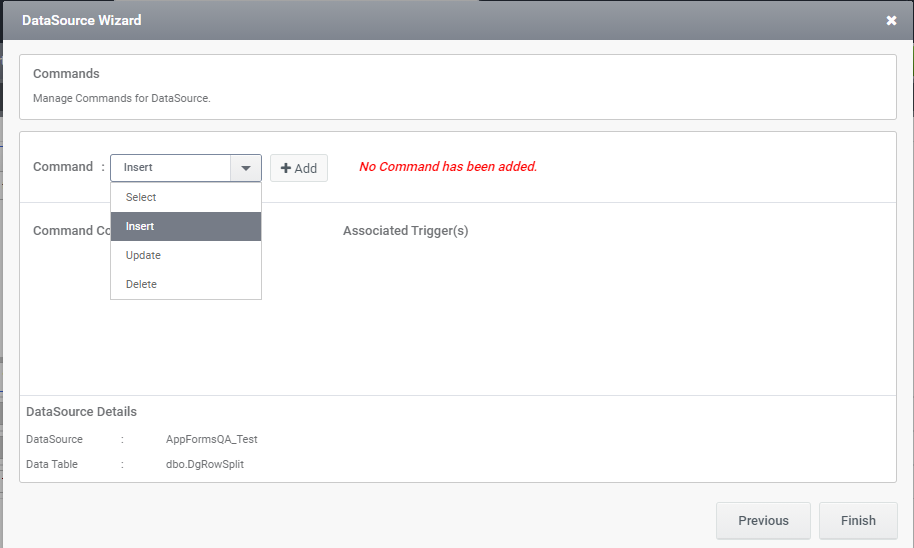This screenshot has width=914, height=548.
Task: Click Finish to complete the wizard
Action: [x=858, y=521]
